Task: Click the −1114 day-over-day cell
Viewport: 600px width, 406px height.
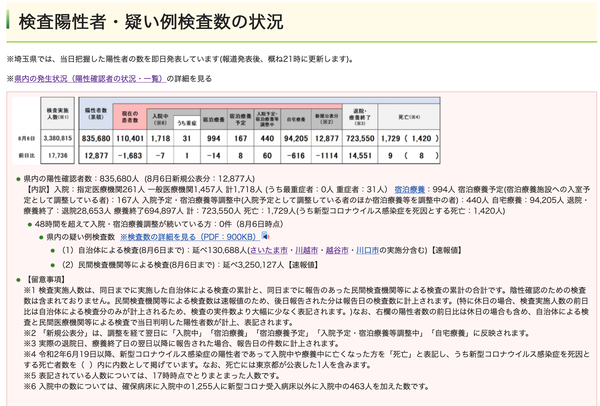Action: [x=327, y=156]
